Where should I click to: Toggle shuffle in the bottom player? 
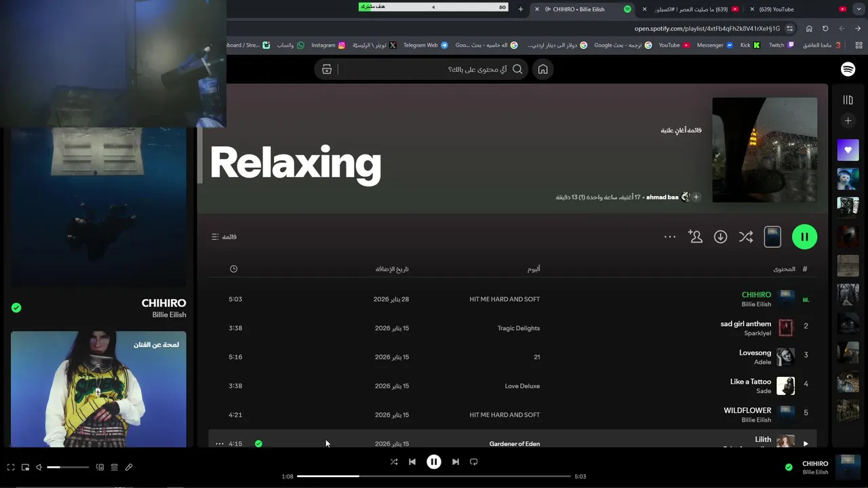coord(394,462)
